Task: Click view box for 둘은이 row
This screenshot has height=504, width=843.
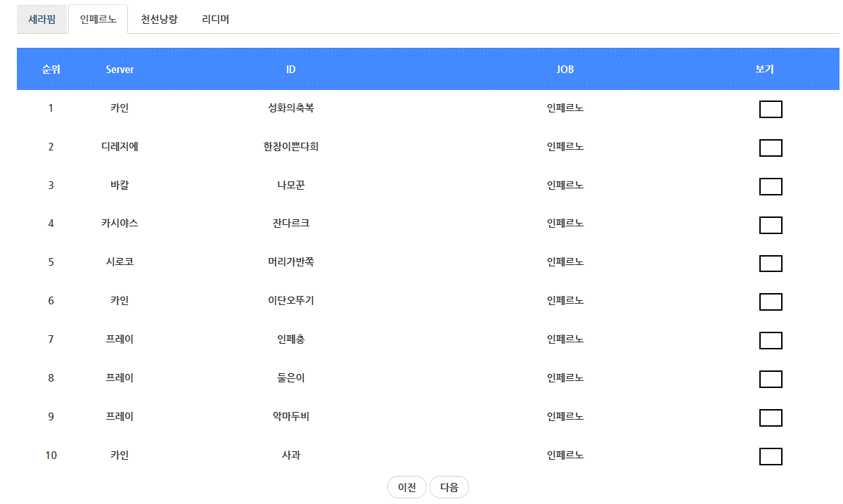Action: click(771, 380)
